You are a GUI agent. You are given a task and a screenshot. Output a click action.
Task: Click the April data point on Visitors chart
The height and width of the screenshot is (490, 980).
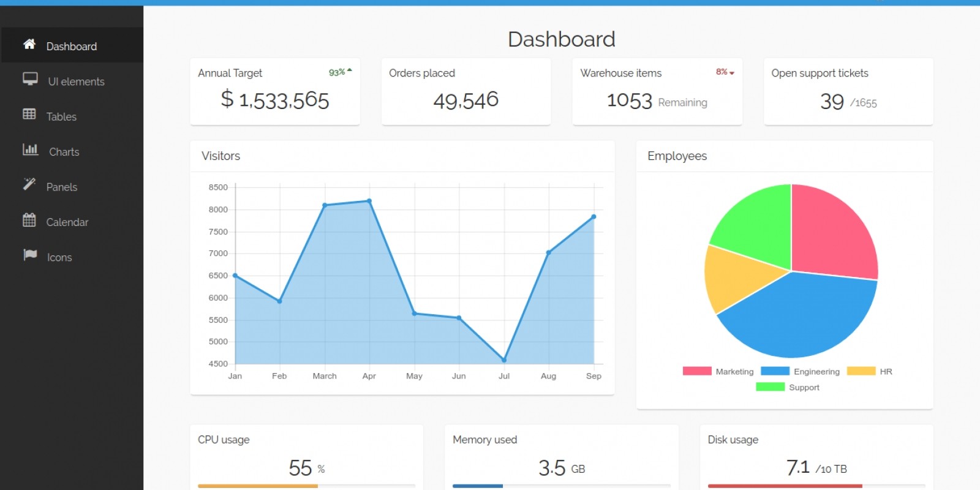[369, 201]
